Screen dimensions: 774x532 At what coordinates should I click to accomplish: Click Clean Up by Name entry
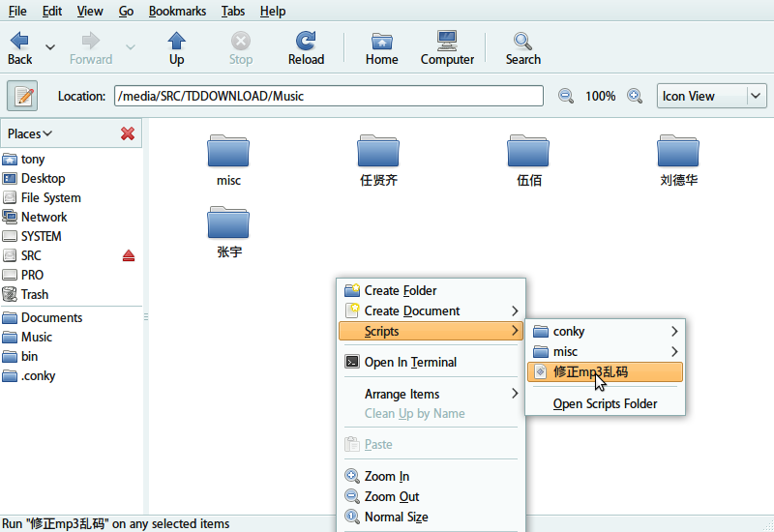(x=431, y=413)
